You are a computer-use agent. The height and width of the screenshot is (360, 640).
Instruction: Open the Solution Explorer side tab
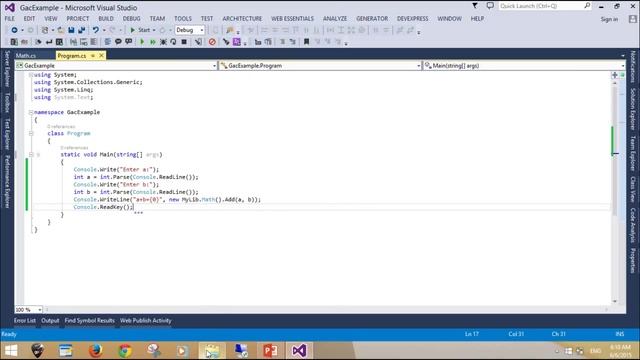(633, 109)
